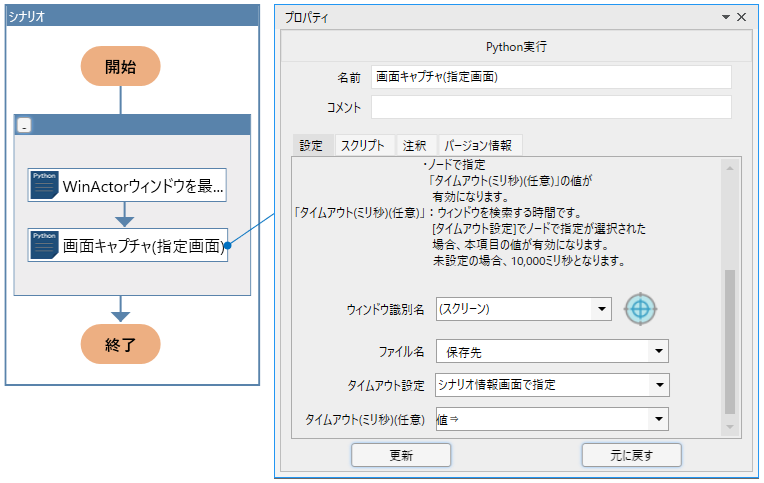This screenshot has height=483, width=764.
Task: Click the 元に戻す button
Action: click(x=631, y=455)
